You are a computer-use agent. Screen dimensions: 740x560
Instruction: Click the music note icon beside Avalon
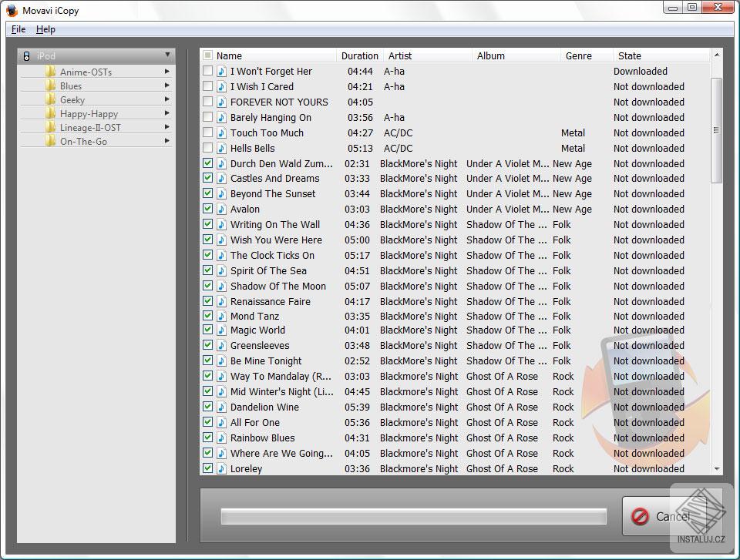[x=221, y=209]
